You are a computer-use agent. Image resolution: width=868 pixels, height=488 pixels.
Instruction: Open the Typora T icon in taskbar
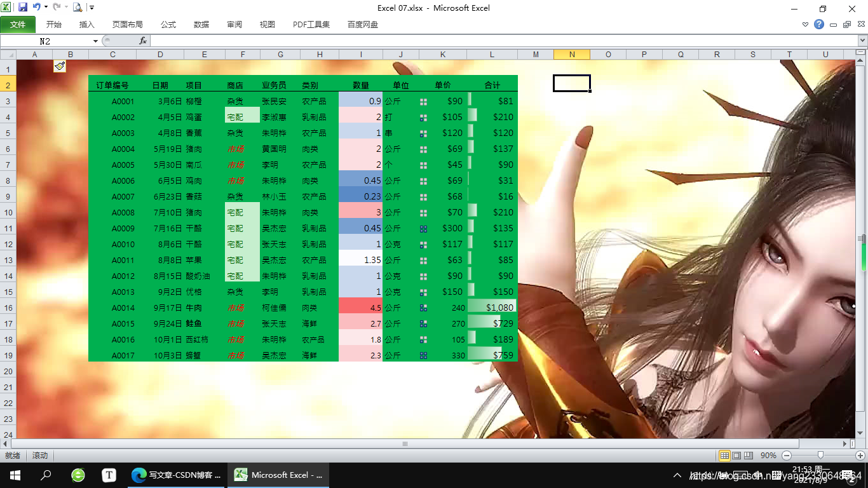tap(109, 475)
